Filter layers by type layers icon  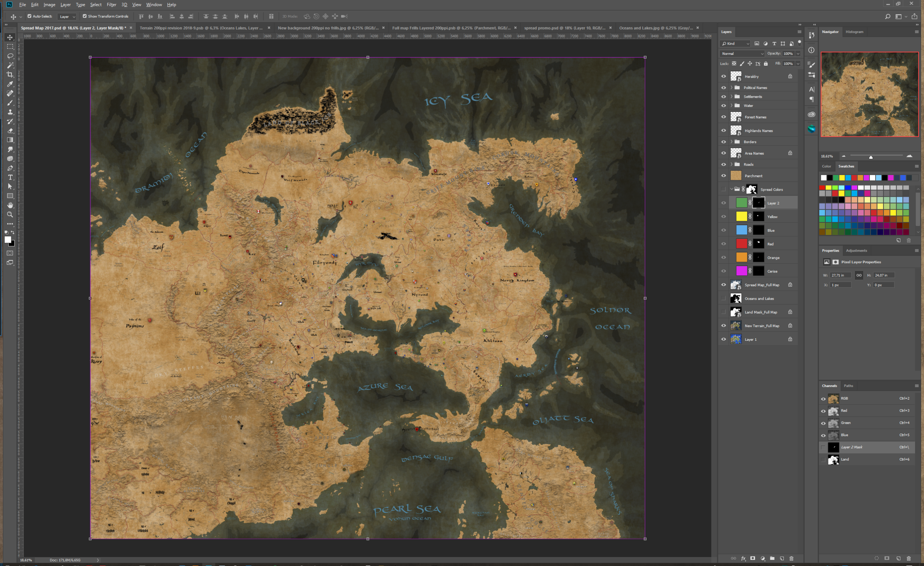coord(774,44)
